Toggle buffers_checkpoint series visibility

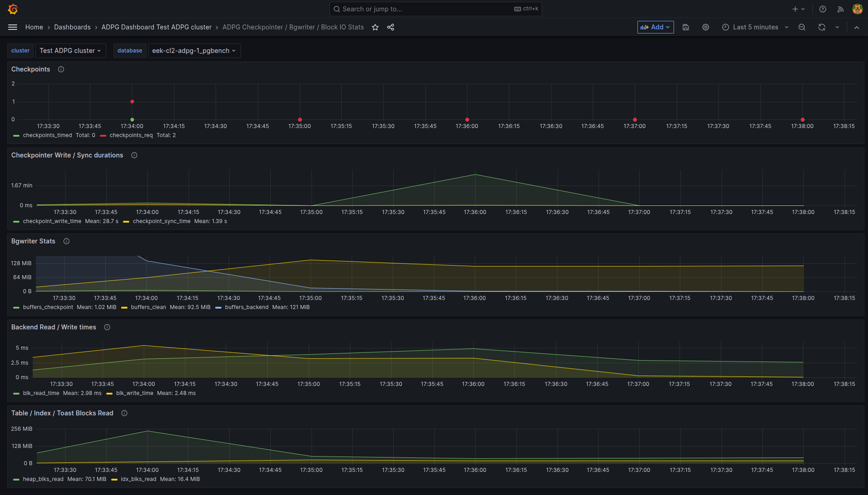(48, 307)
